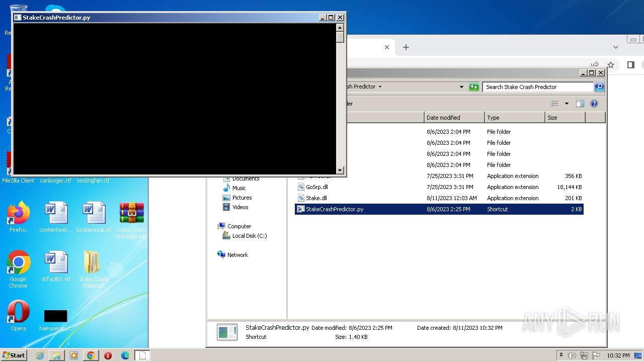Sort by Size column header
The image size is (644, 362).
(565, 118)
